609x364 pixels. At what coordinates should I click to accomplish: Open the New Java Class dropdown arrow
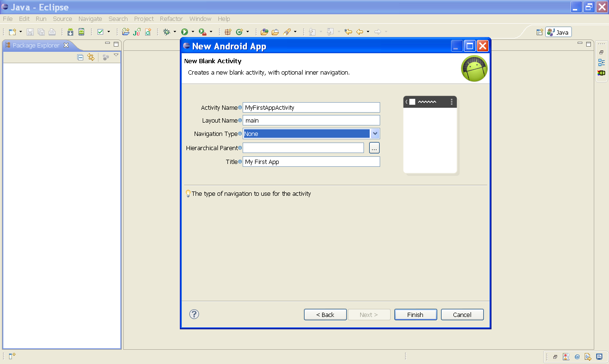tap(247, 32)
